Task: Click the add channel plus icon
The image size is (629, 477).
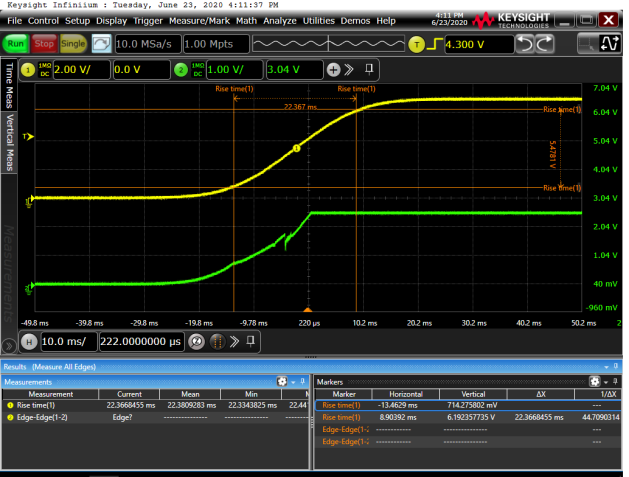Action: tap(333, 69)
